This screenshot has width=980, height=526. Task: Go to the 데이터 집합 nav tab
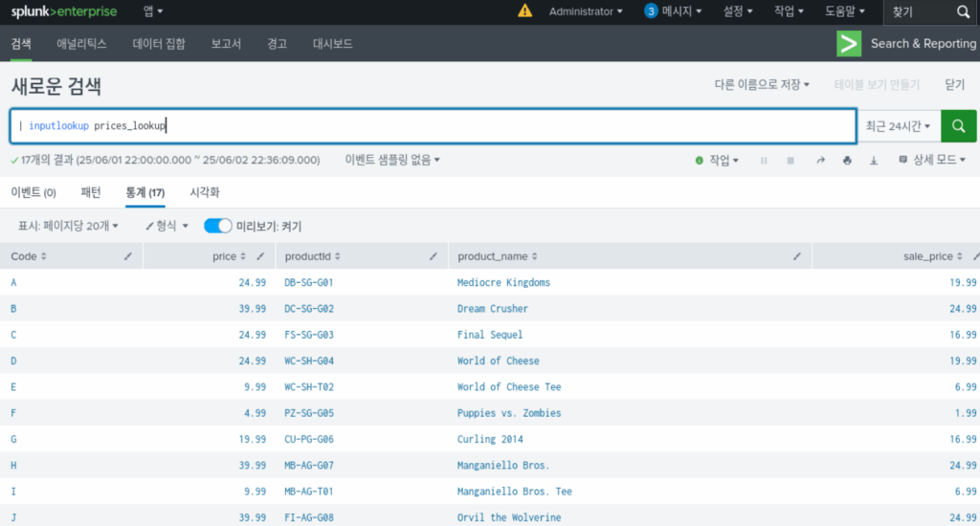pos(159,44)
